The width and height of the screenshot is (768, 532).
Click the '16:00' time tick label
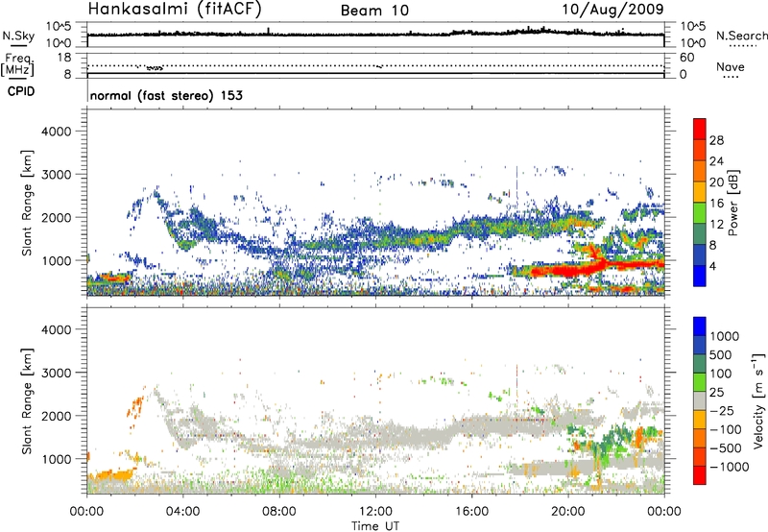pyautogui.click(x=471, y=512)
